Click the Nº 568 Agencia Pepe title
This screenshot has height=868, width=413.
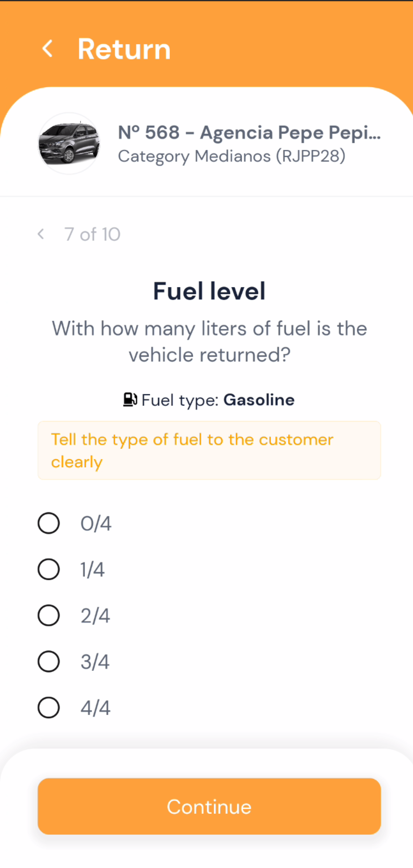click(x=249, y=133)
